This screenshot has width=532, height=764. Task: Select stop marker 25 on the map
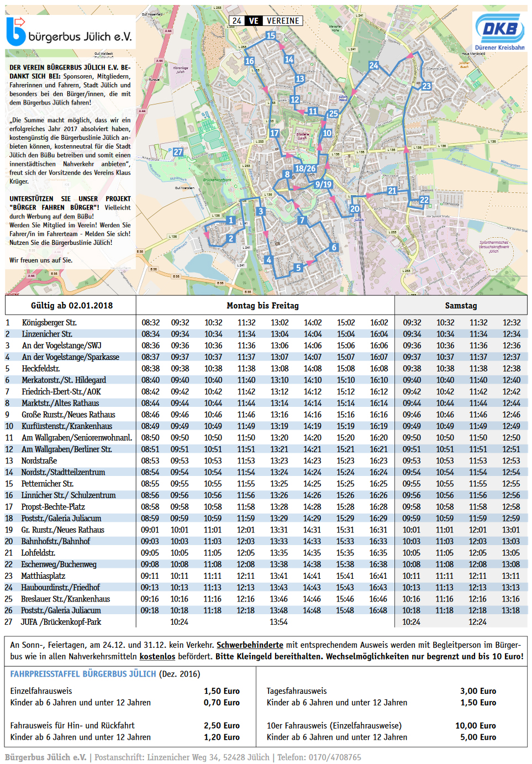coord(333,113)
